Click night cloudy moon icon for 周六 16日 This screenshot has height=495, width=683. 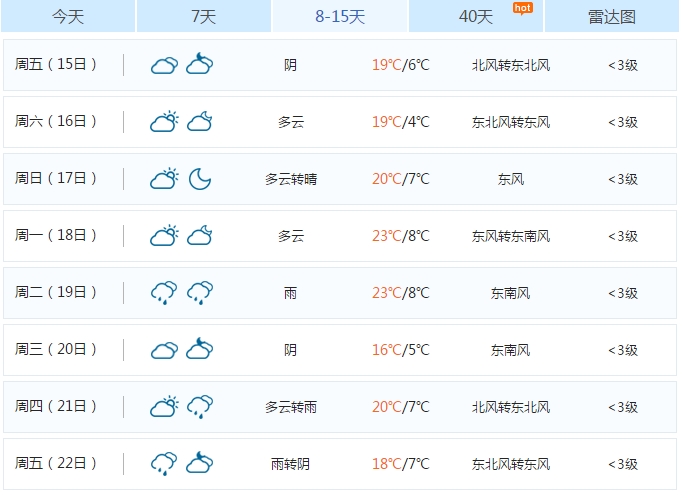(199, 122)
